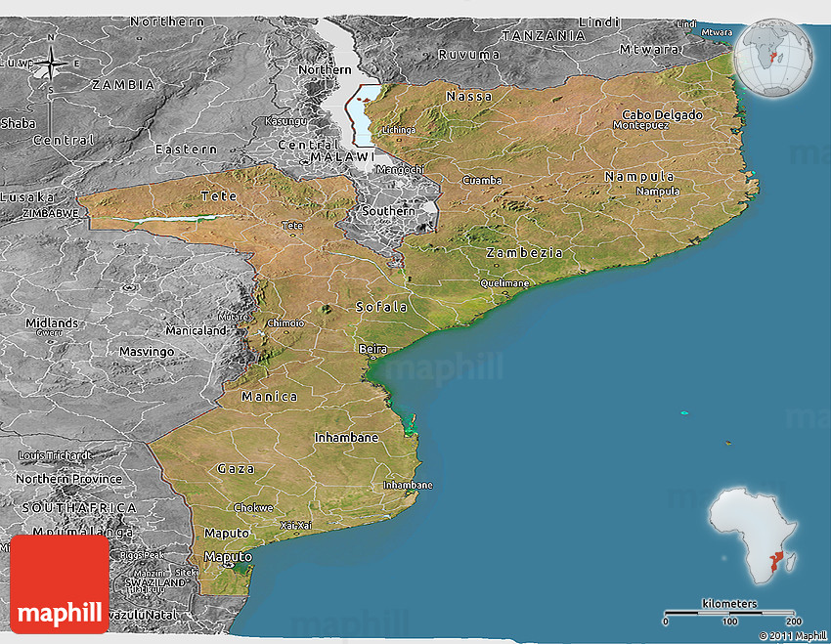
Task: Click the 'Shaba' label
Action: (x=18, y=124)
